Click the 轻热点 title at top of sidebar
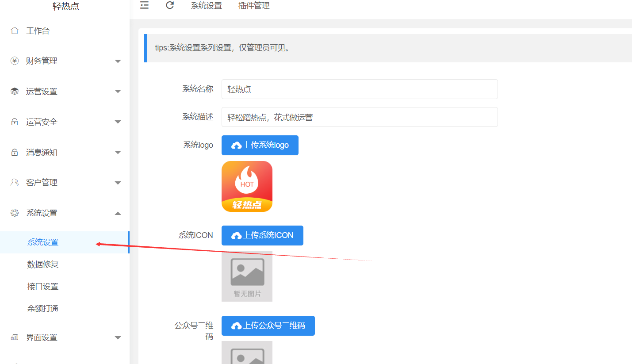Screen dimensions: 632x364 [x=66, y=6]
